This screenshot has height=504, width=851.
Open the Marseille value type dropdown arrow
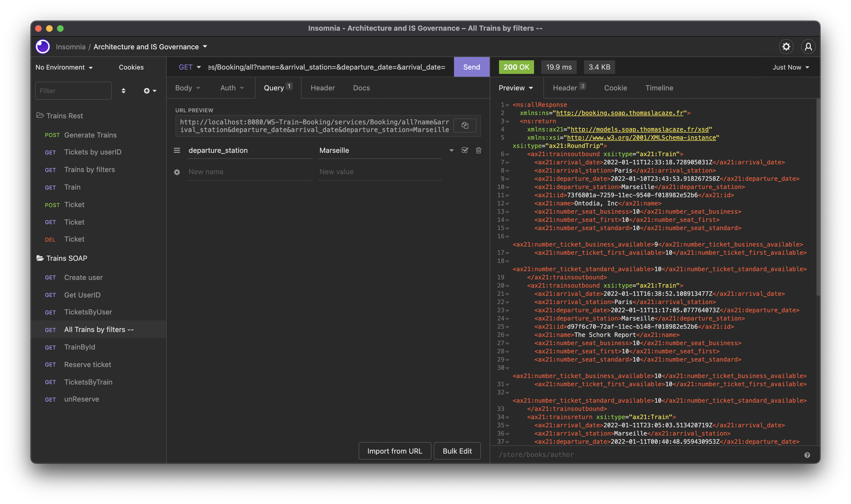(451, 150)
